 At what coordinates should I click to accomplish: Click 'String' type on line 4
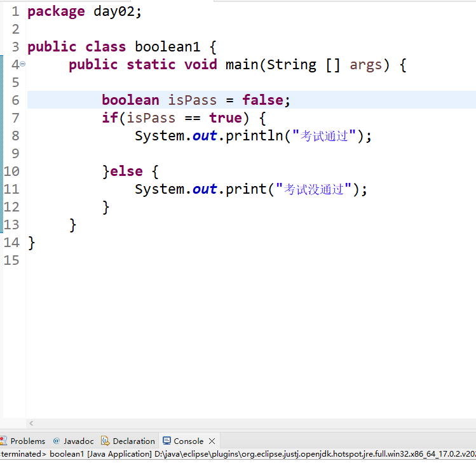(292, 65)
